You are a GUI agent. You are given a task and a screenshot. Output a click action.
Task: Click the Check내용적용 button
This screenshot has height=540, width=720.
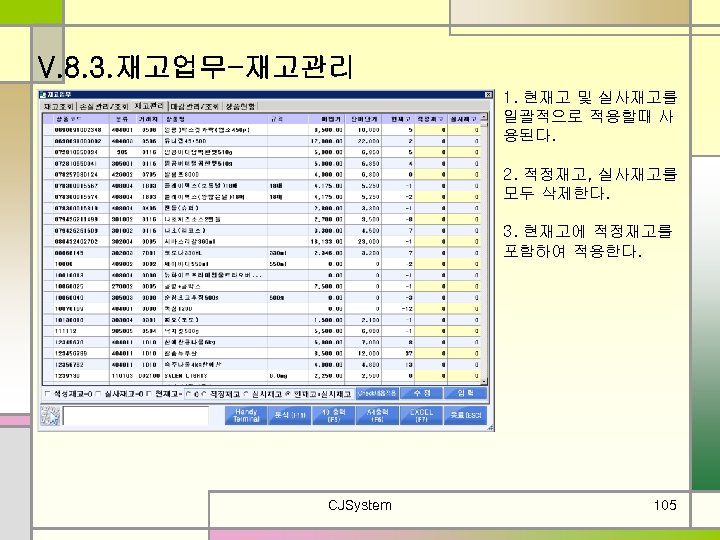tap(377, 393)
